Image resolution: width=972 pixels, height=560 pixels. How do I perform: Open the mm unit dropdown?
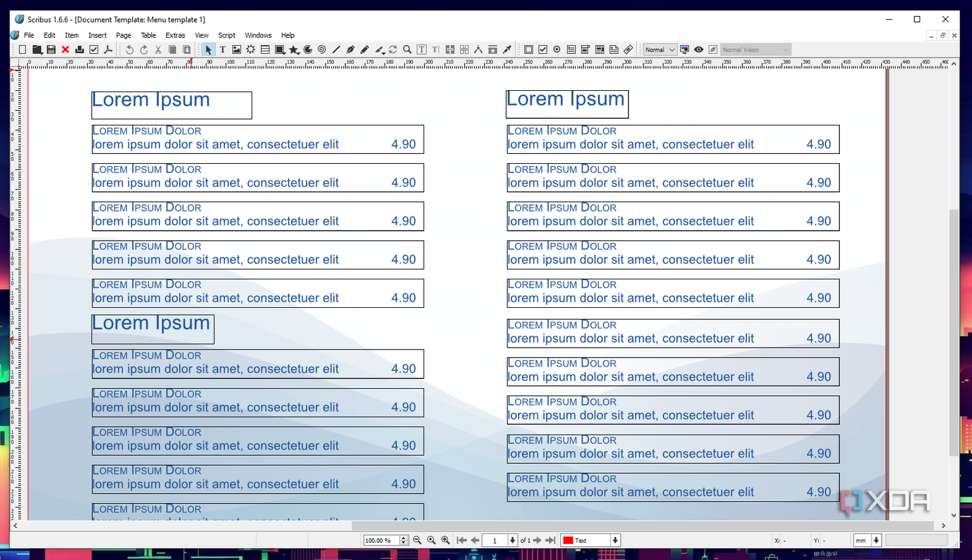(x=876, y=541)
